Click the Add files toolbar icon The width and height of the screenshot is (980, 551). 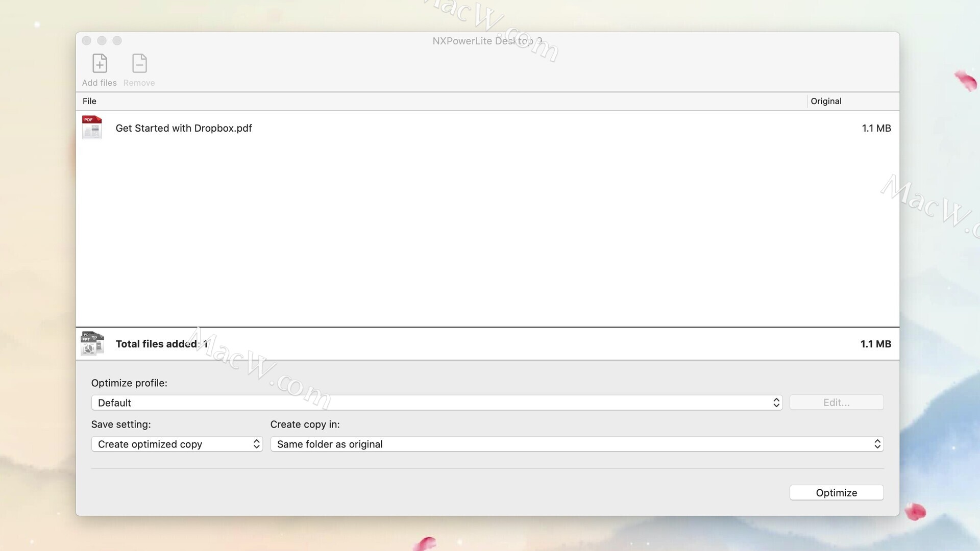[100, 64]
